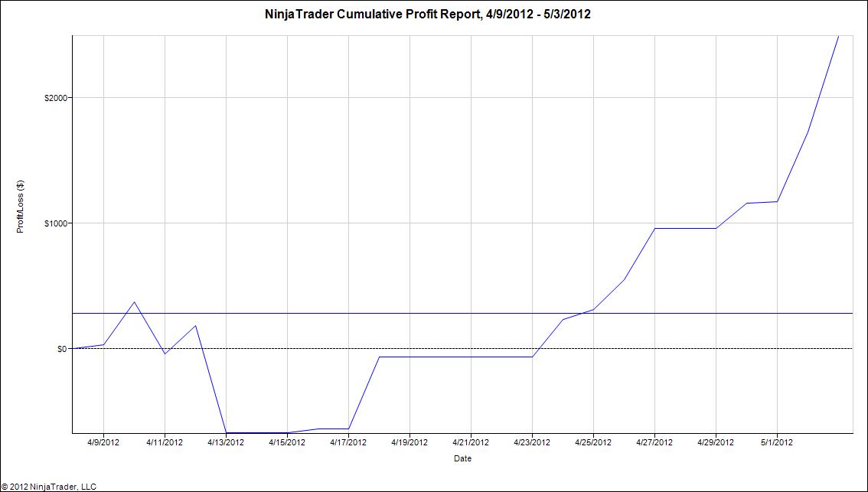Select the 4/27/2012 date label

[655, 442]
